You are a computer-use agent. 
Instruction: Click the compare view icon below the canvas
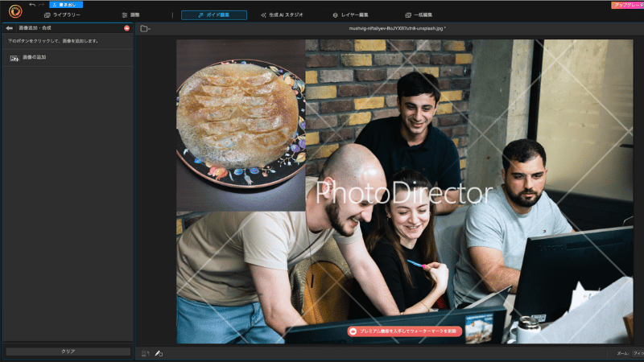[x=145, y=353]
